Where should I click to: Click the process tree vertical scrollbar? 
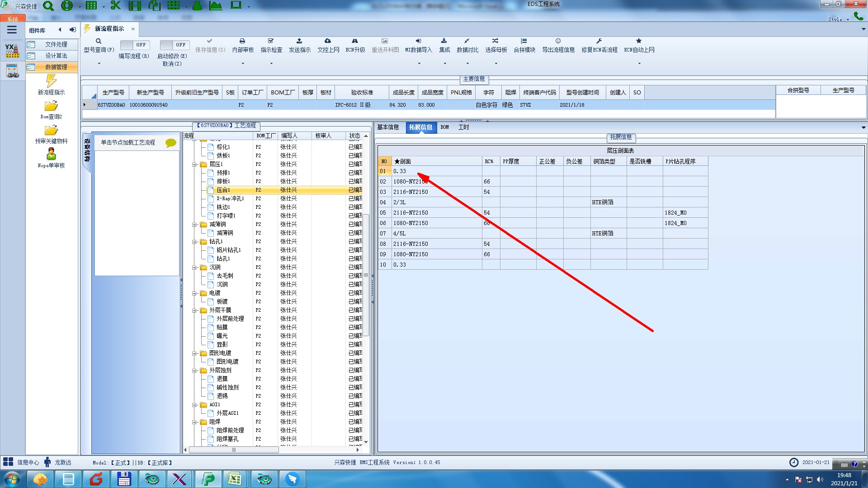click(366, 275)
